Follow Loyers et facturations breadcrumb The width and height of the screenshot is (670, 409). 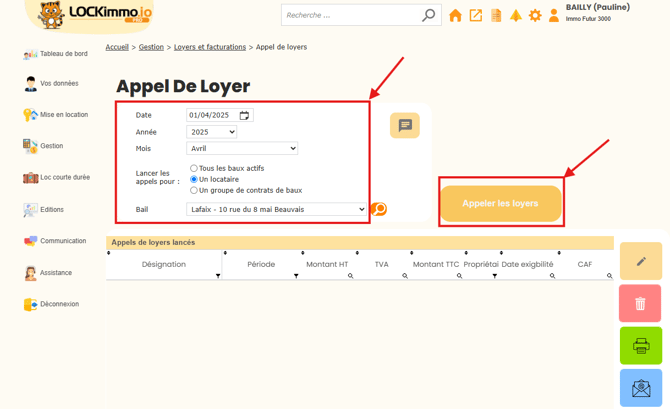[x=210, y=47]
